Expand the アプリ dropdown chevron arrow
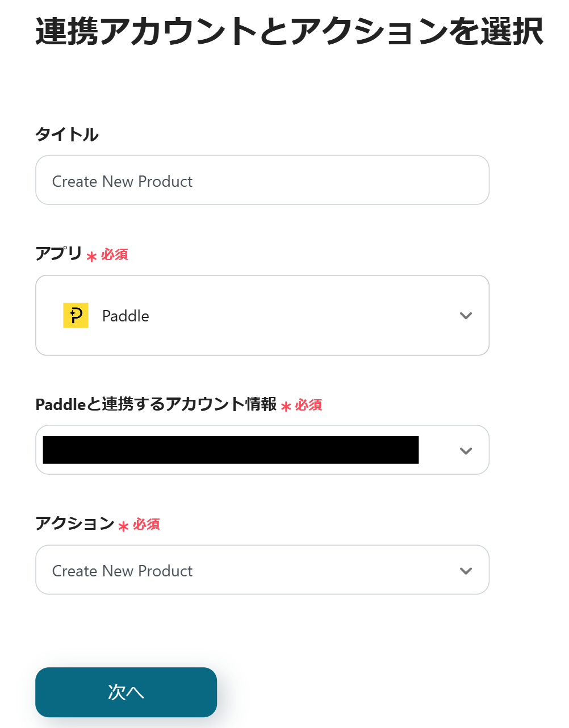Viewport: 569px width, 728px height. pos(466,316)
